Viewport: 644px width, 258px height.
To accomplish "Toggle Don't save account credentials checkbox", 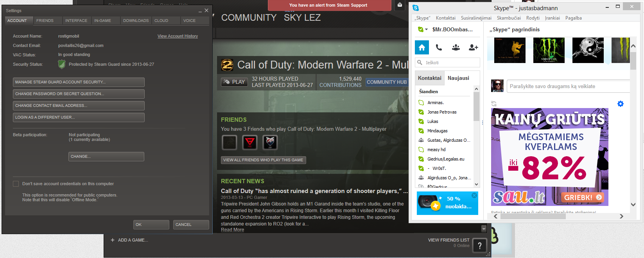I will [x=16, y=184].
